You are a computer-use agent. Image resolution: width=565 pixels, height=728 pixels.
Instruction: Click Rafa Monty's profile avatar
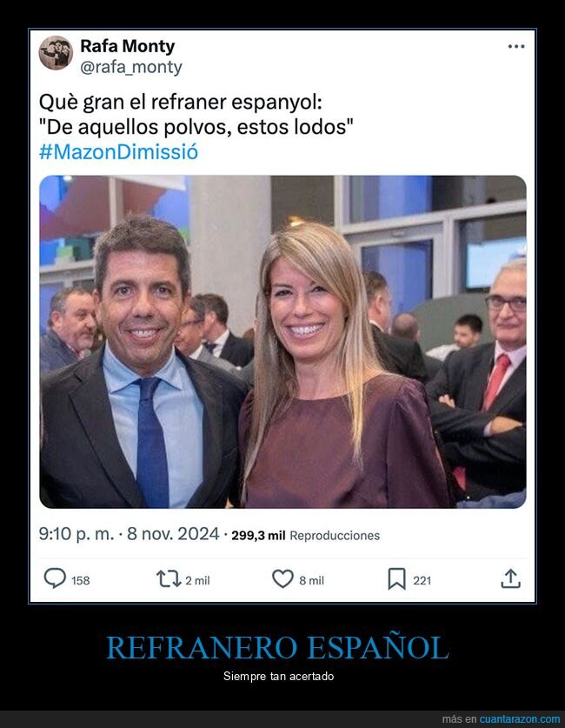tap(56, 52)
